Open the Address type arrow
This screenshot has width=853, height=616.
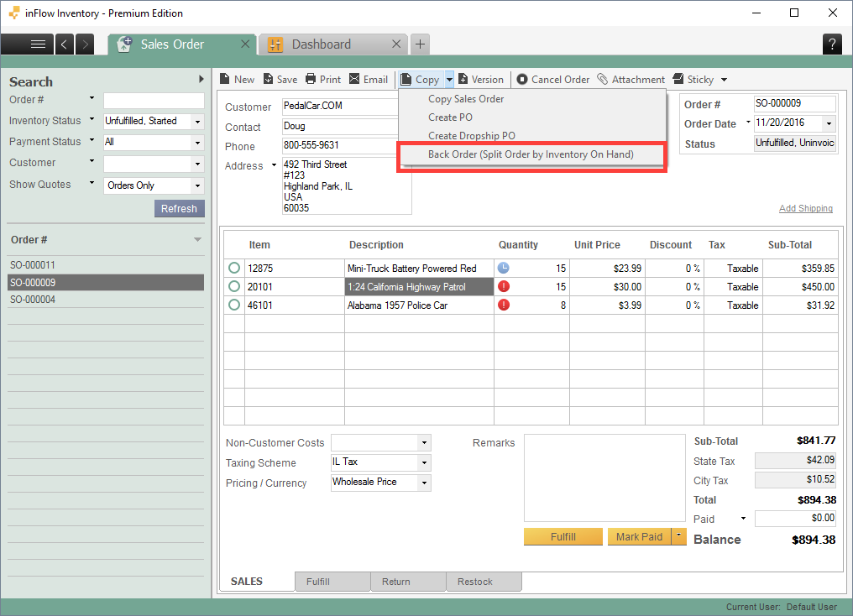(275, 164)
